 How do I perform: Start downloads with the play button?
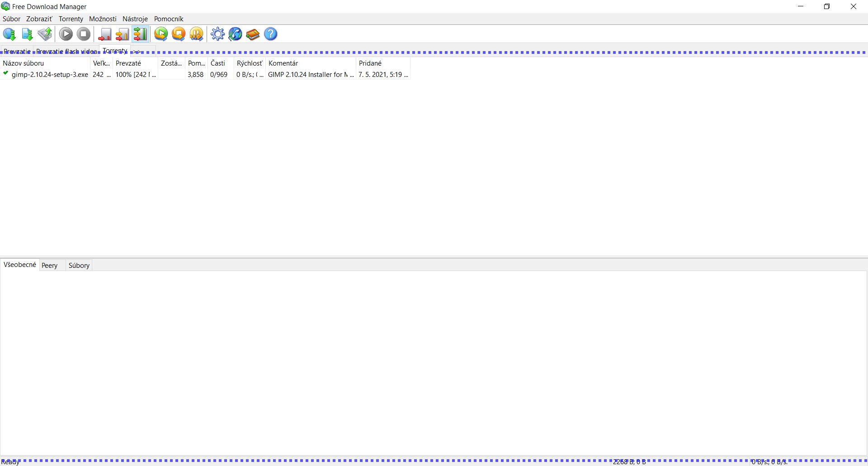click(66, 34)
